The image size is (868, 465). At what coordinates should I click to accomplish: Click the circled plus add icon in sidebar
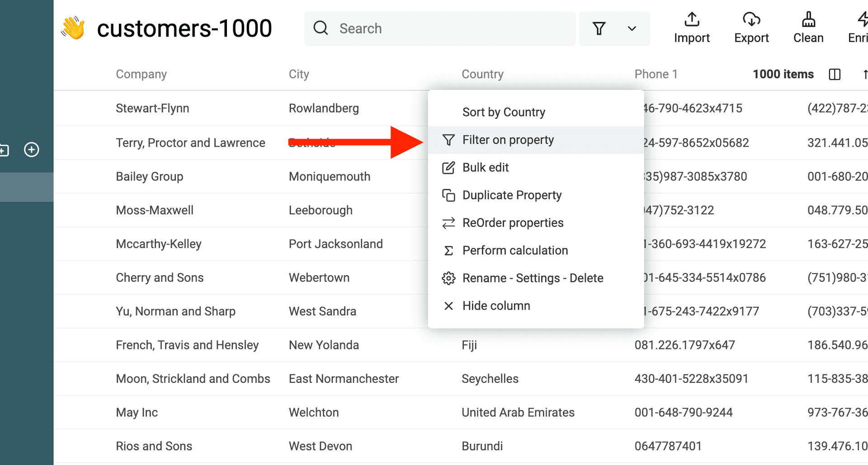tap(32, 150)
